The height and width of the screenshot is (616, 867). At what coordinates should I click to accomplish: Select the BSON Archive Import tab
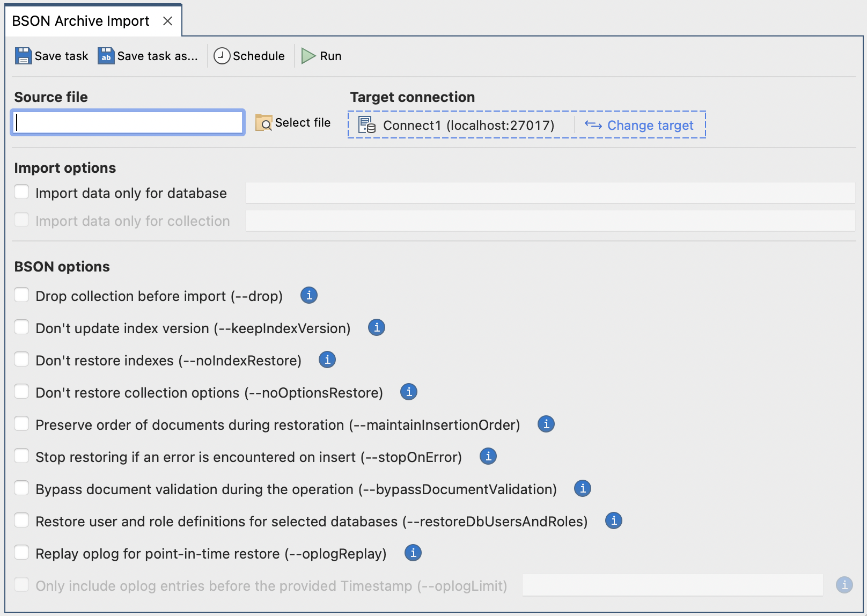pos(80,20)
